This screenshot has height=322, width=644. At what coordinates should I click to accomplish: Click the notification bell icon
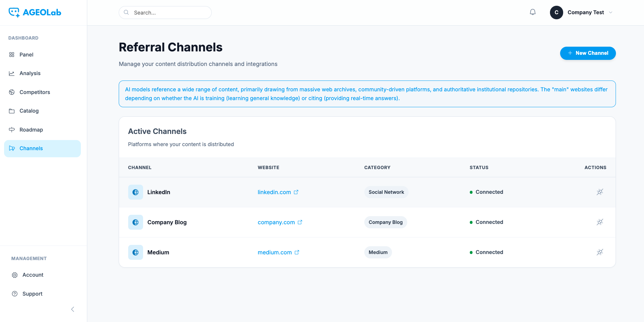point(532,12)
